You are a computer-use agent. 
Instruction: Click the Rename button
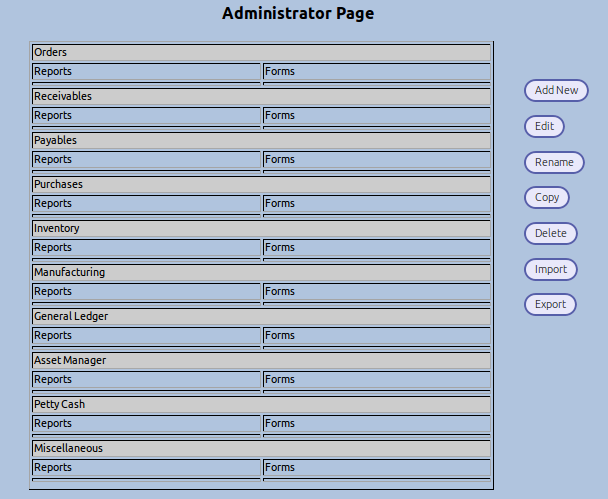point(554,162)
